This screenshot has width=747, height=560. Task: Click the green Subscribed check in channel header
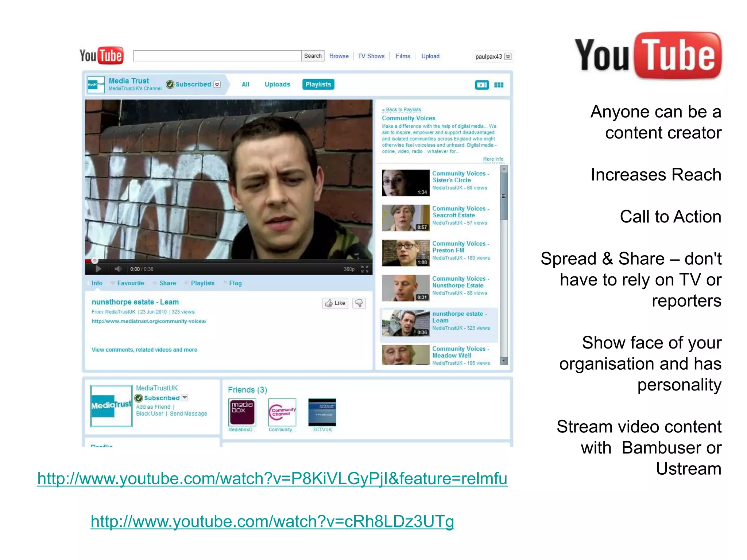(x=170, y=84)
